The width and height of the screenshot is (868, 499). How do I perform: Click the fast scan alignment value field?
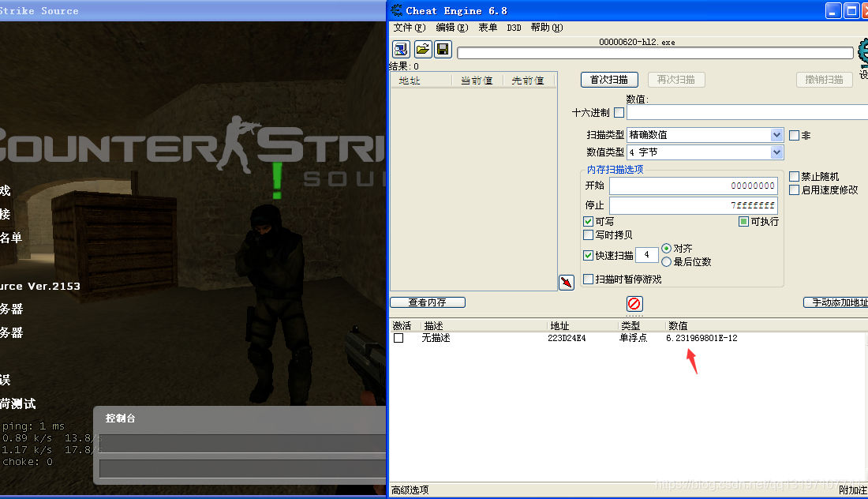click(x=646, y=255)
